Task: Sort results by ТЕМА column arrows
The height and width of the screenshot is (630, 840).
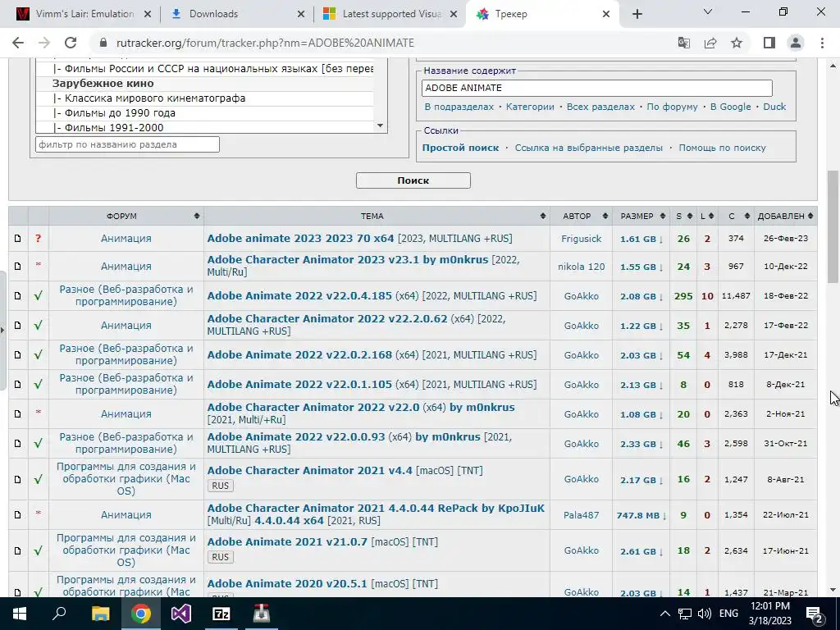Action: point(543,216)
